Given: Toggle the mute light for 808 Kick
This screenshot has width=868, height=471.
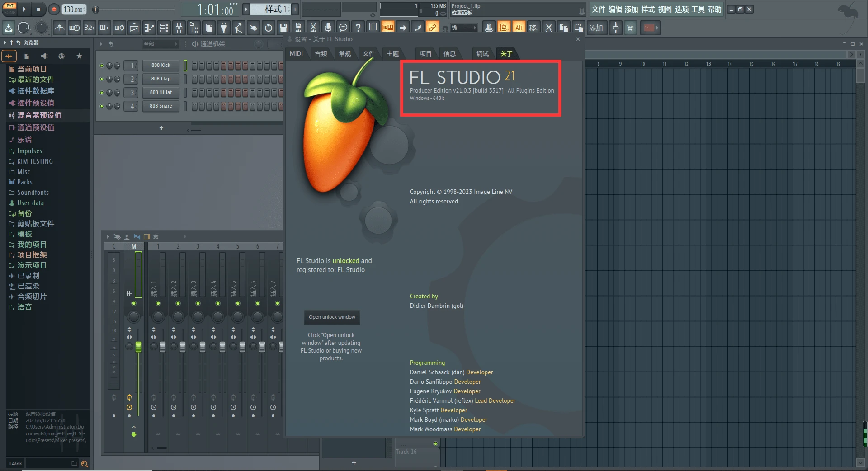Looking at the screenshot, I should tap(102, 66).
